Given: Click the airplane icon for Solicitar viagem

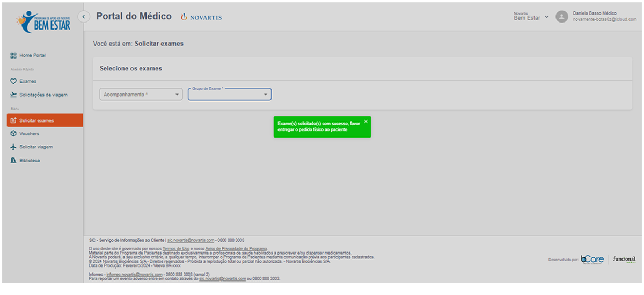Looking at the screenshot, I should point(13,147).
